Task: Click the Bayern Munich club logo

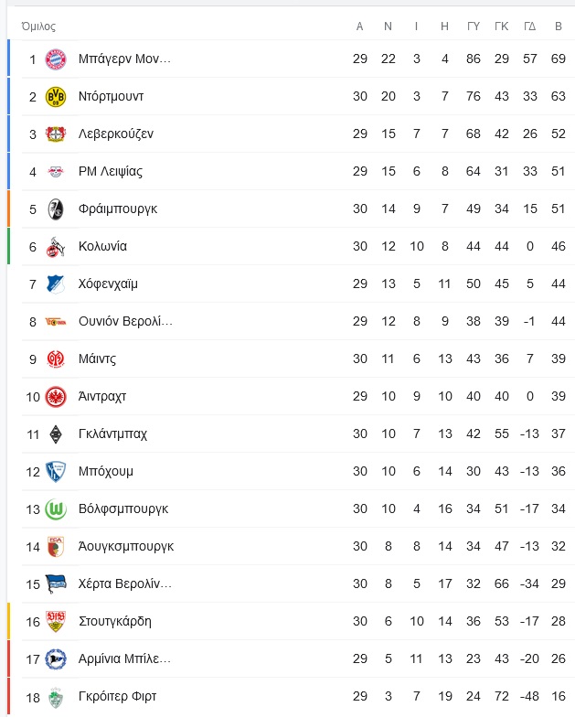Action: coord(56,59)
